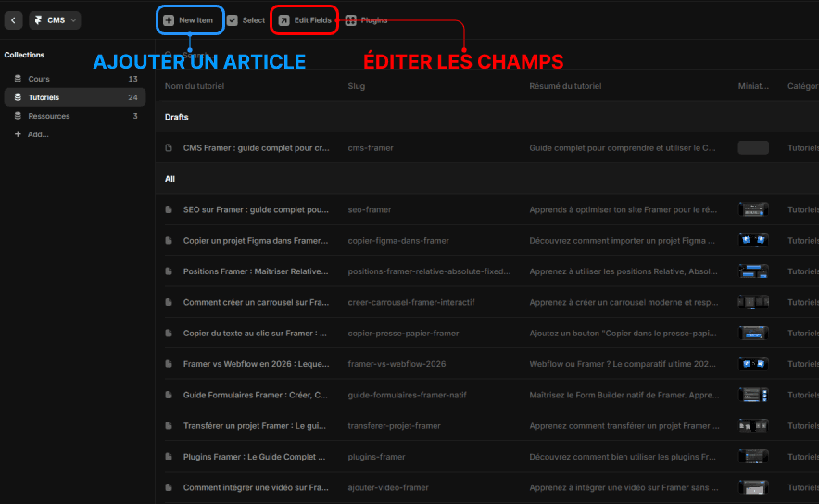The height and width of the screenshot is (504, 819).
Task: Click the ajouter-video-framer slug cell
Action: click(x=388, y=487)
